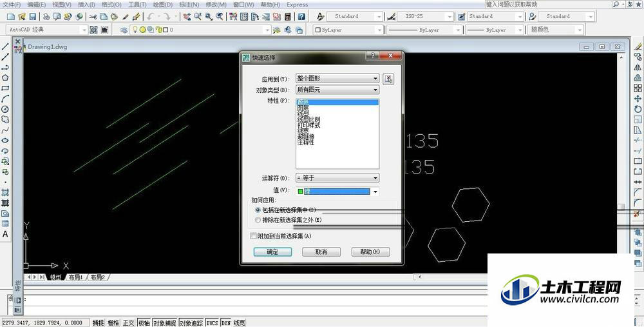Click the Move tool in modify toolbar

click(638, 99)
